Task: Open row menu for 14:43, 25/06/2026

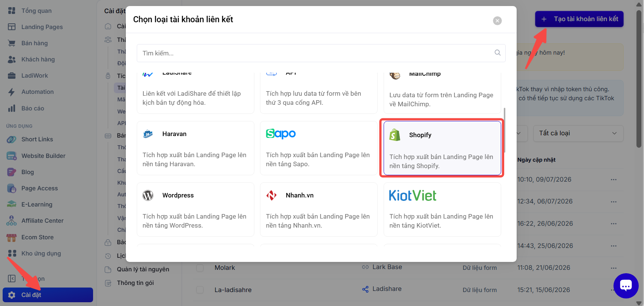Action: 613,246
